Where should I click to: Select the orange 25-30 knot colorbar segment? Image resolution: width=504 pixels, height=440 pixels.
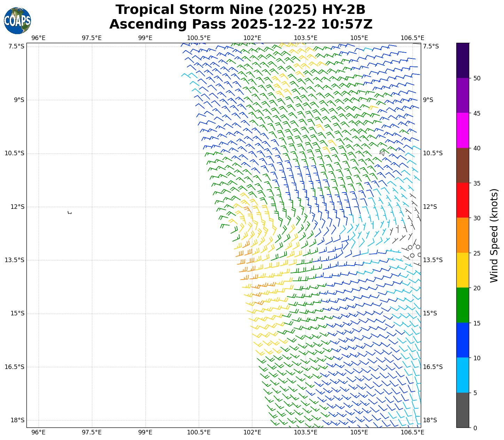[463, 235]
